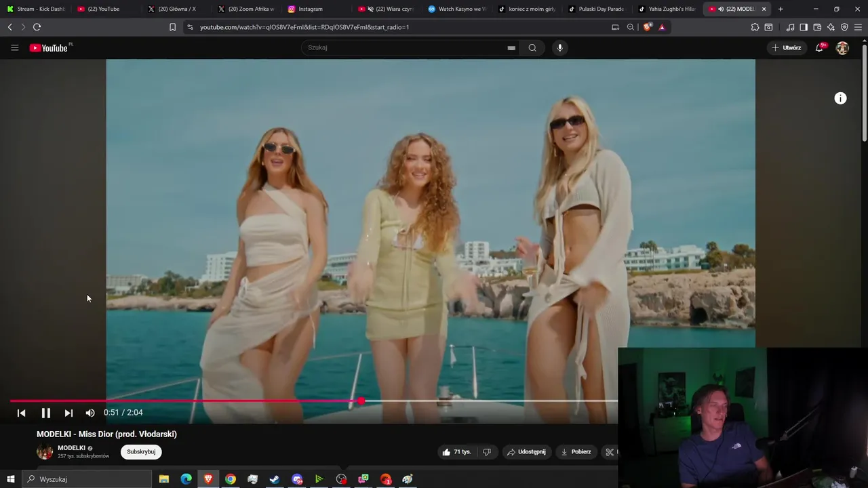The height and width of the screenshot is (488, 868).
Task: Open the Brave playlist music note icon
Action: (x=790, y=27)
